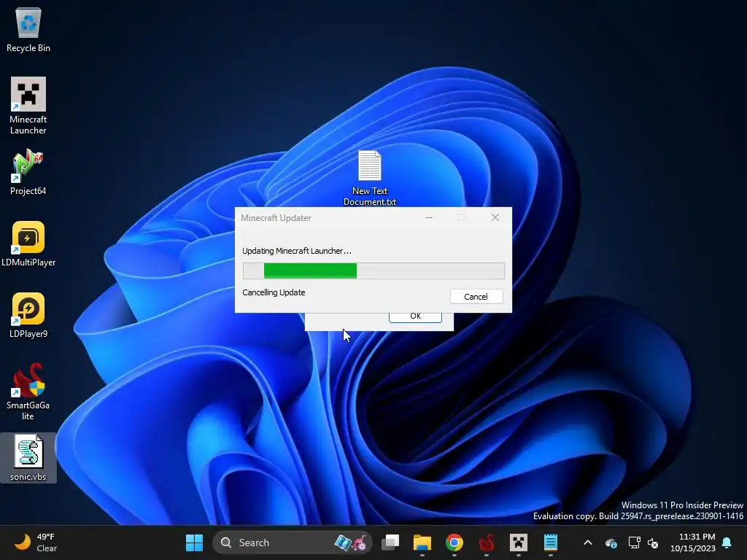Image resolution: width=747 pixels, height=560 pixels.
Task: Open Task View from the taskbar
Action: [390, 542]
